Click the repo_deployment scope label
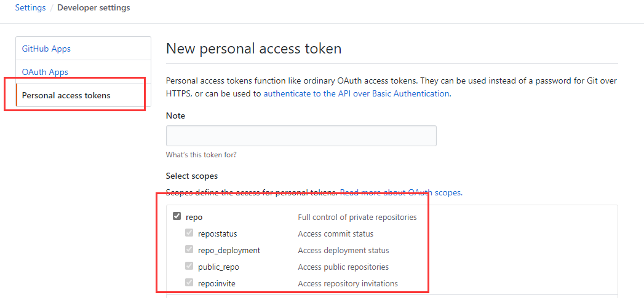This screenshot has width=644, height=298. click(229, 250)
